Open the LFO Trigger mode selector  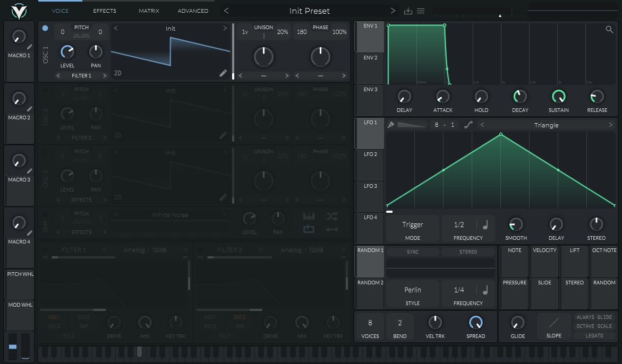click(x=413, y=229)
